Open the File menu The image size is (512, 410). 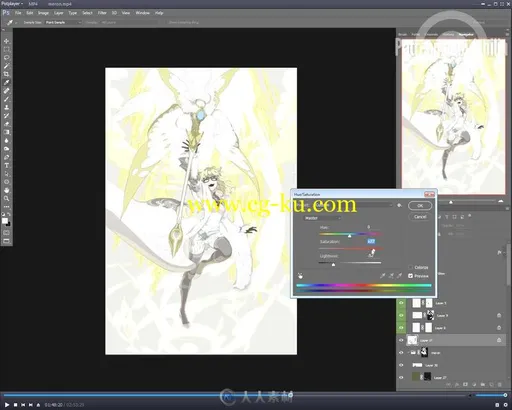click(18, 13)
